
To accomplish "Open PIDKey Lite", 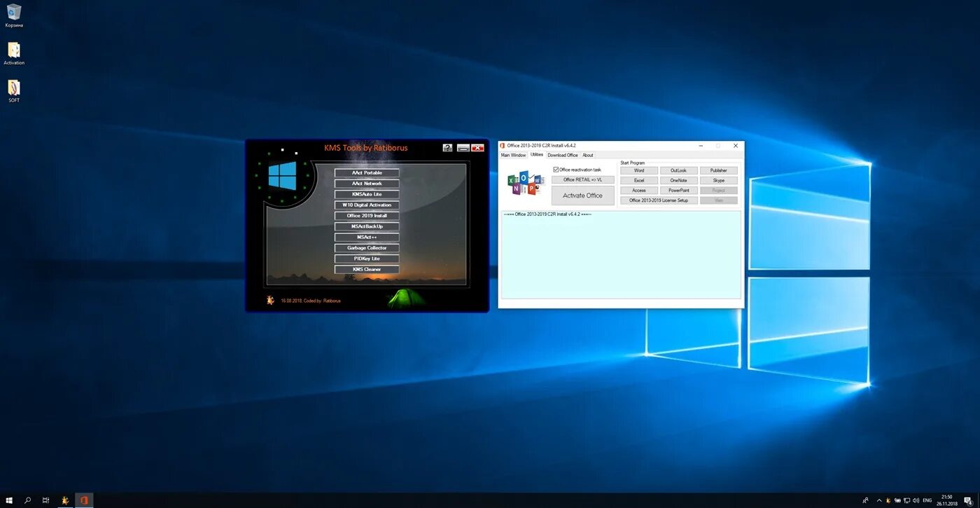I will point(367,259).
